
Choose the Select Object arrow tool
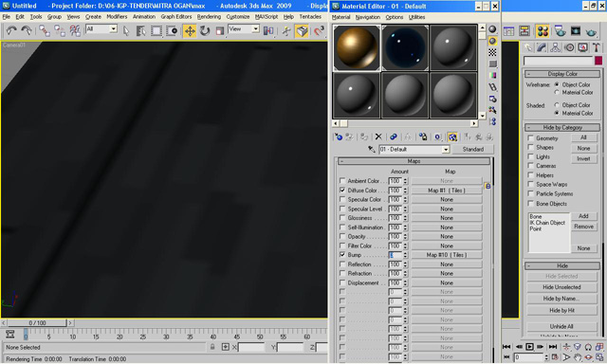126,30
